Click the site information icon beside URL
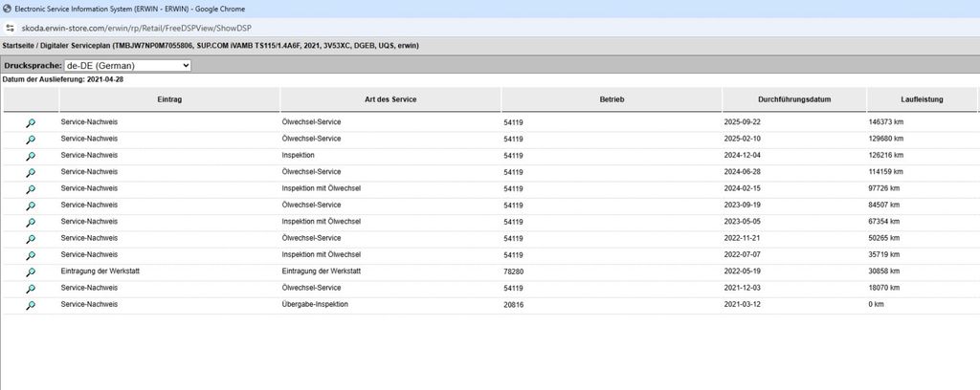The height and width of the screenshot is (390, 980). coord(10,29)
